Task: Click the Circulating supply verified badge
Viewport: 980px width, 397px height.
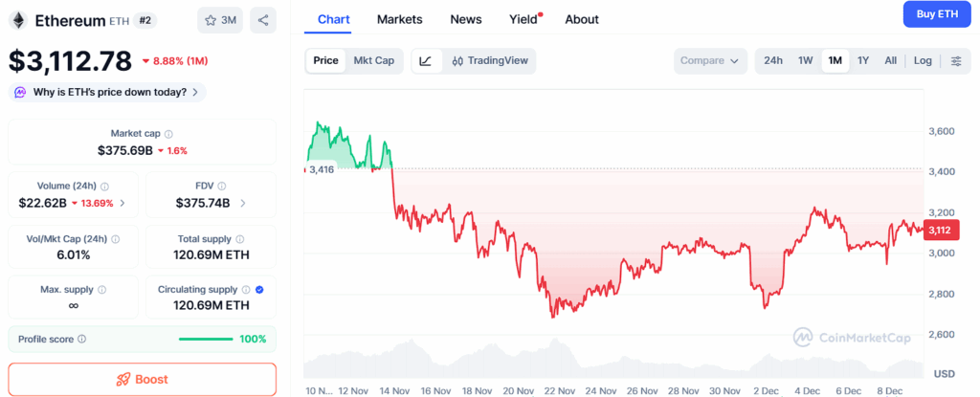Action: [x=260, y=289]
